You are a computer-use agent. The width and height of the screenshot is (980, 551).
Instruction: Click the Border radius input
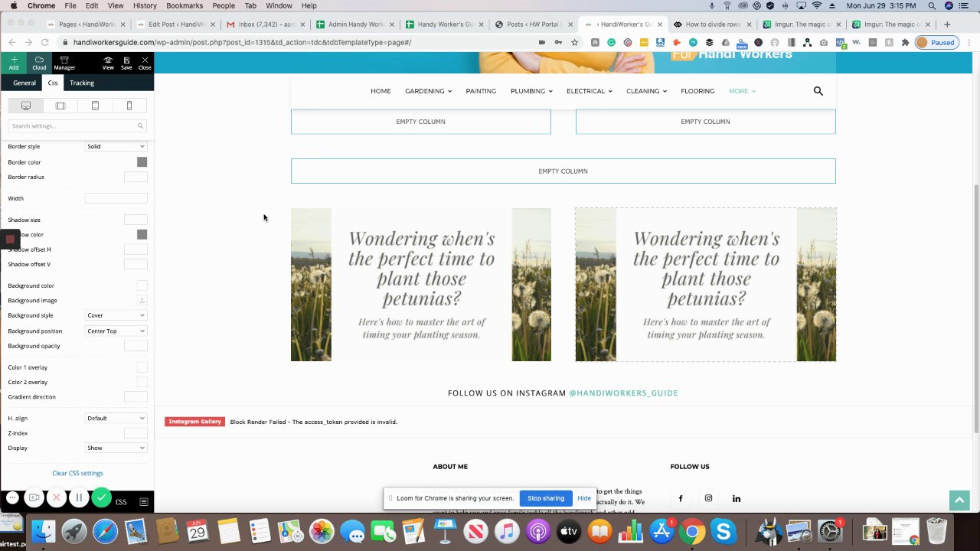click(136, 177)
